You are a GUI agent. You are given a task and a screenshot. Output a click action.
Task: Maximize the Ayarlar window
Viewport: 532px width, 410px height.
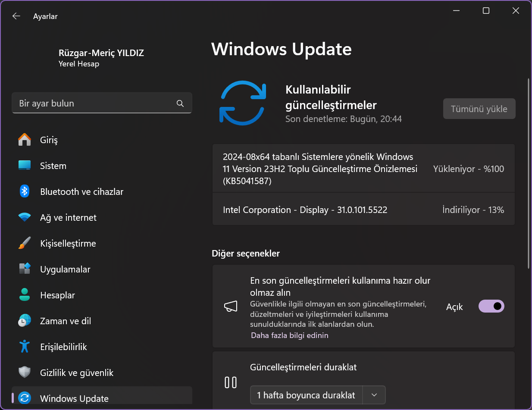[x=486, y=11]
